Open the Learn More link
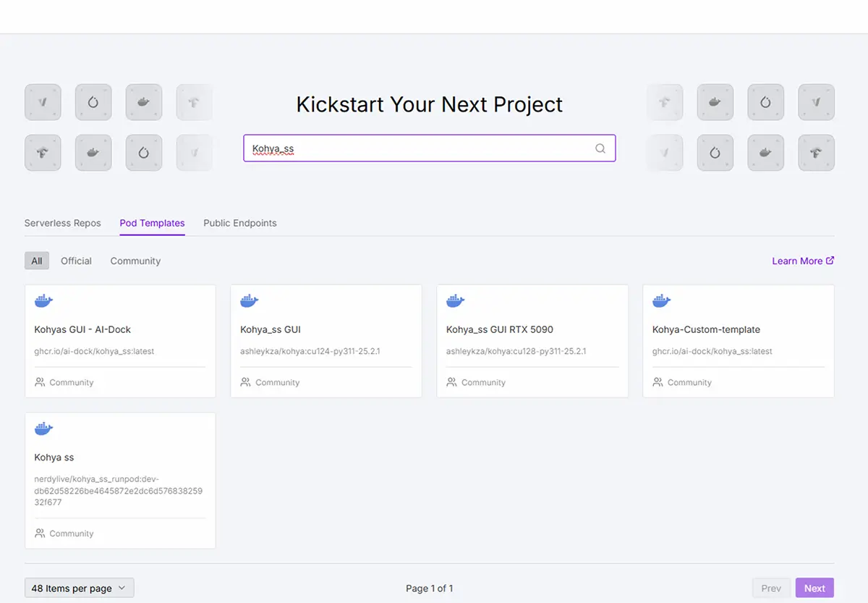 point(803,261)
